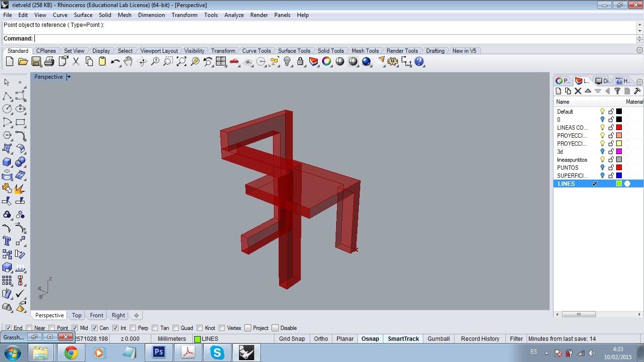Enable the Near osnap checkbox

[29, 328]
